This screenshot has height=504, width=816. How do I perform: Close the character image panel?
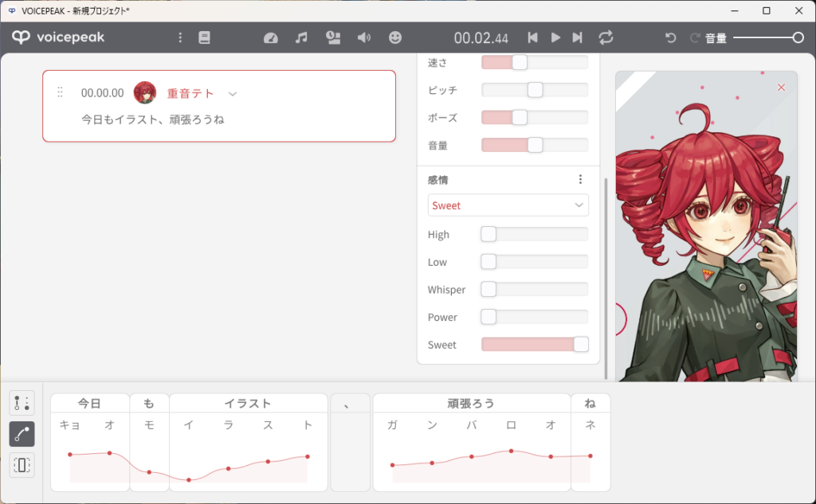pos(781,88)
